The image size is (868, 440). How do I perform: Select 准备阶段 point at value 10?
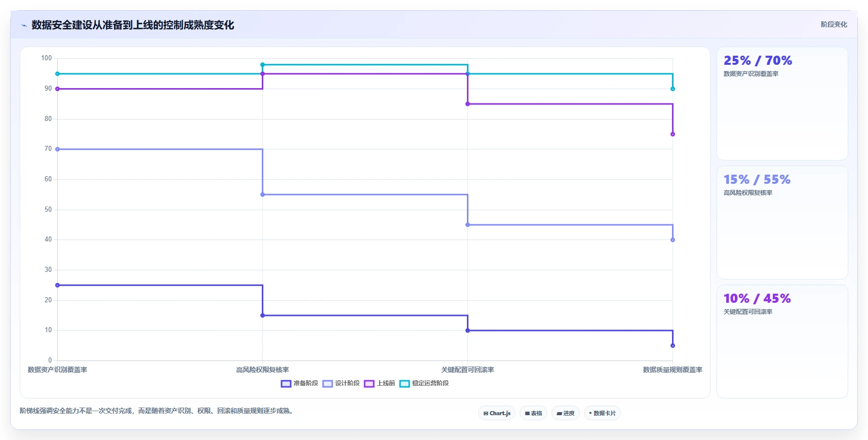[467, 331]
